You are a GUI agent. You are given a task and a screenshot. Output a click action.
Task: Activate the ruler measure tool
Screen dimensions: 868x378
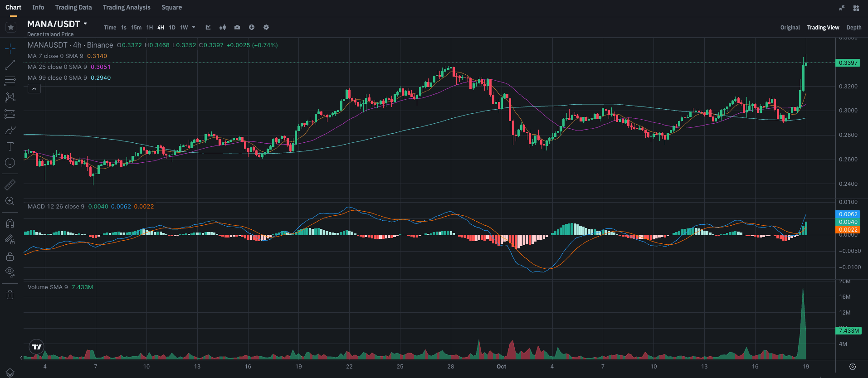10,184
